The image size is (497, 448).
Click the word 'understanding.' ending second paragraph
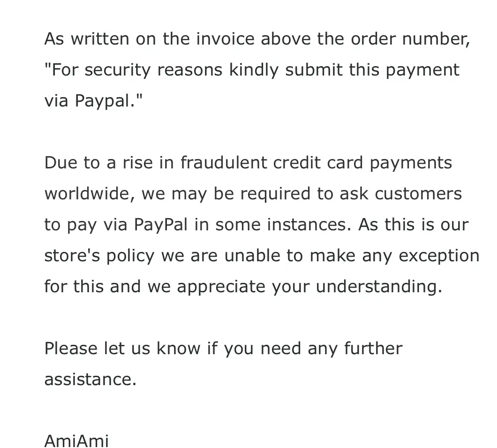pyautogui.click(x=379, y=287)
